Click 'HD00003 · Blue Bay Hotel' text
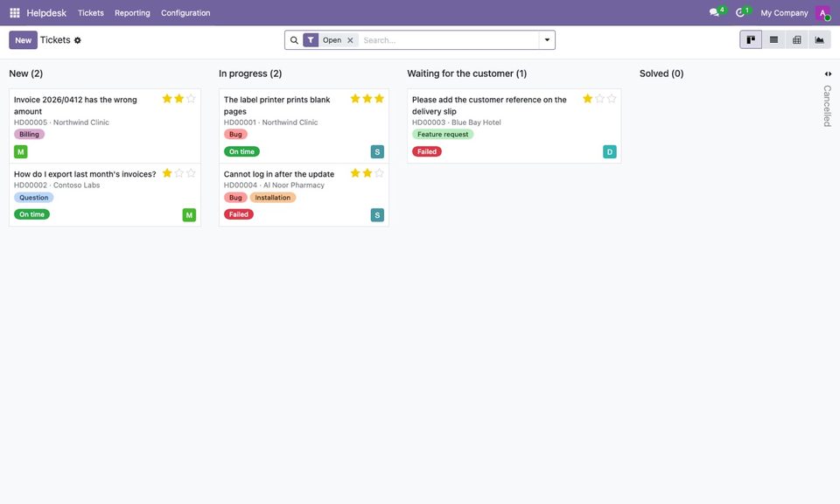Viewport: 840px width, 504px height. (457, 122)
